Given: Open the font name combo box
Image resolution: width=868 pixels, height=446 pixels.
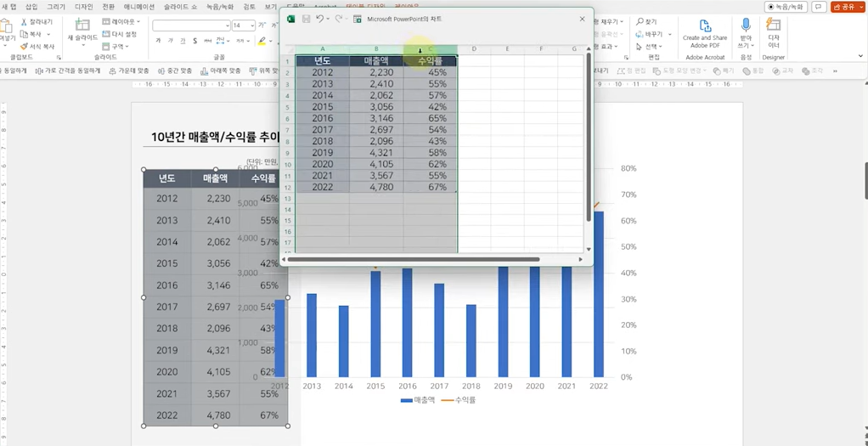Looking at the screenshot, I should [x=192, y=25].
